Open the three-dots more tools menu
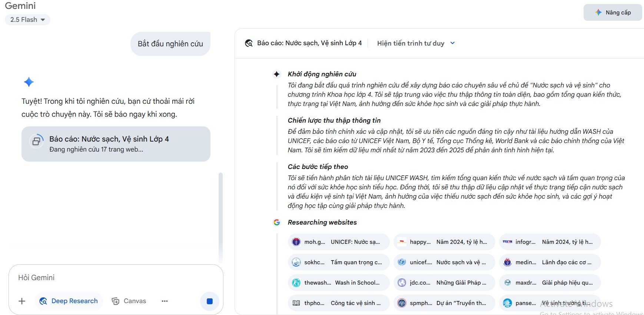The height and width of the screenshot is (315, 644). [165, 301]
